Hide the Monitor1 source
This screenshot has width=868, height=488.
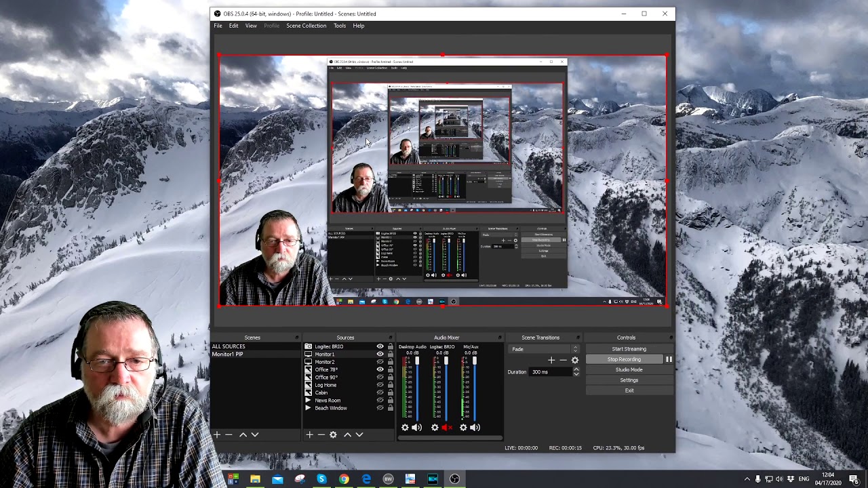coord(380,354)
